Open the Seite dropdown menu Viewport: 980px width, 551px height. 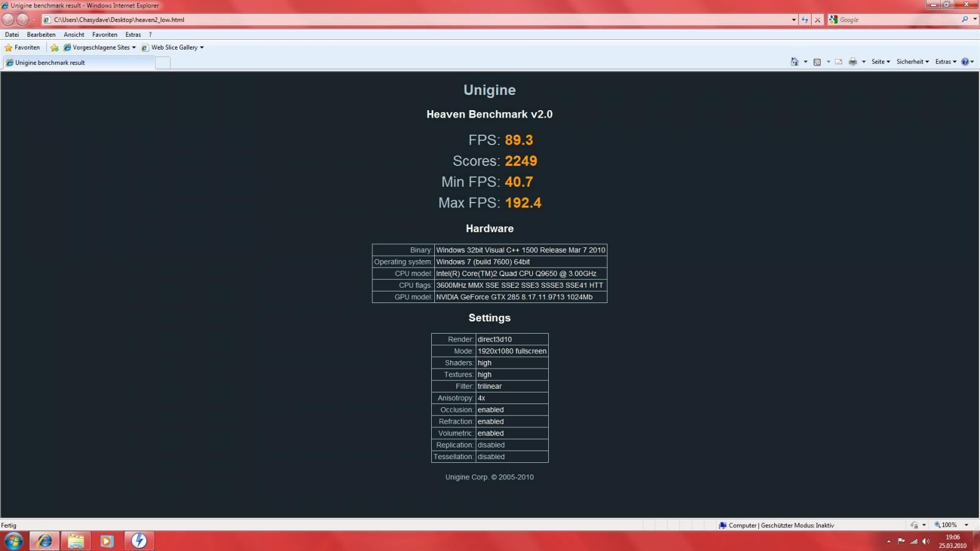[881, 62]
